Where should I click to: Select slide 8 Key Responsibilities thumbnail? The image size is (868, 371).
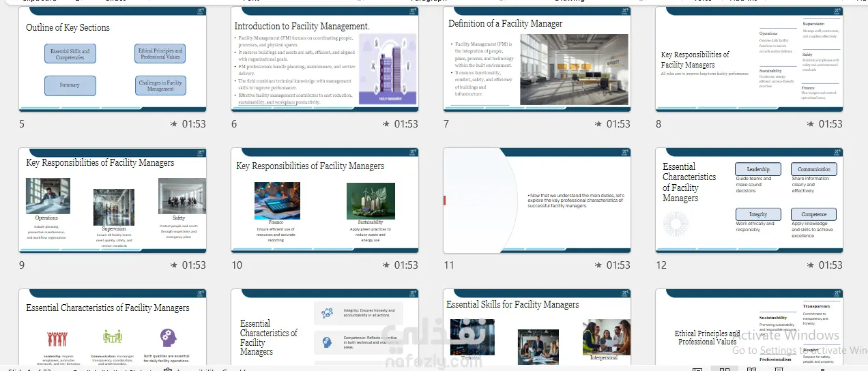tap(749, 59)
